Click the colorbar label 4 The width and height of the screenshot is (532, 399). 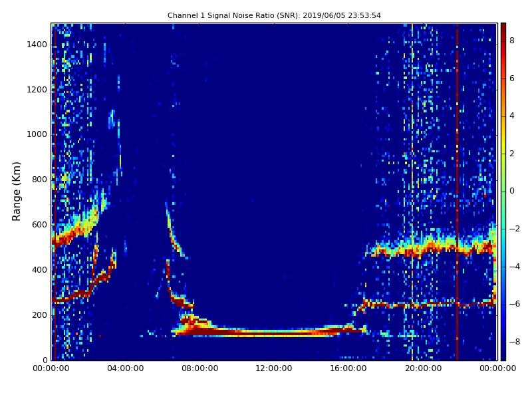[512, 116]
